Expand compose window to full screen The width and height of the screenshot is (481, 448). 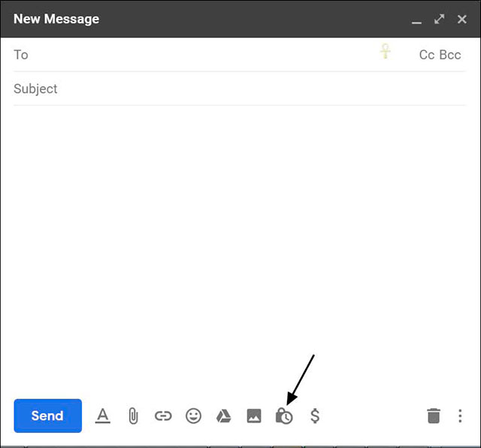[440, 19]
